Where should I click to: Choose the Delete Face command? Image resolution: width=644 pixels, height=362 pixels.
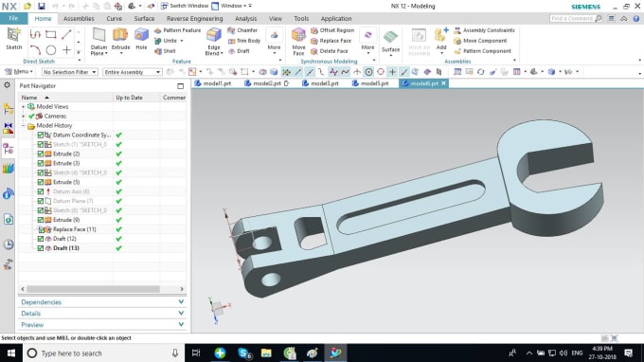tap(330, 51)
